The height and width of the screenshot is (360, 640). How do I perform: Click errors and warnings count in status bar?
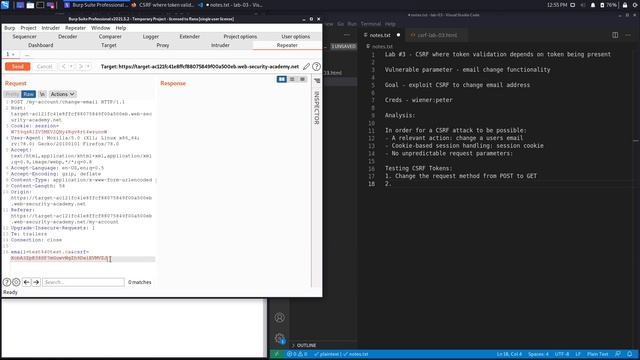[x=297, y=354]
